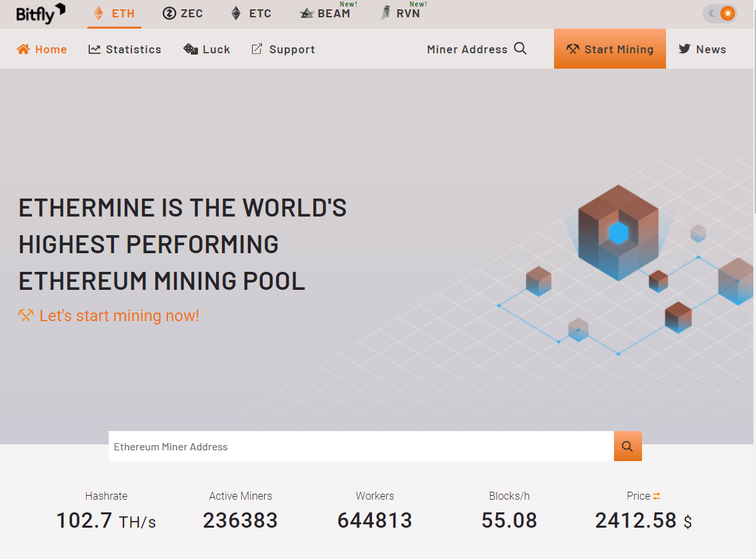Image resolution: width=756 pixels, height=559 pixels.
Task: Open the Support link
Action: coord(283,49)
